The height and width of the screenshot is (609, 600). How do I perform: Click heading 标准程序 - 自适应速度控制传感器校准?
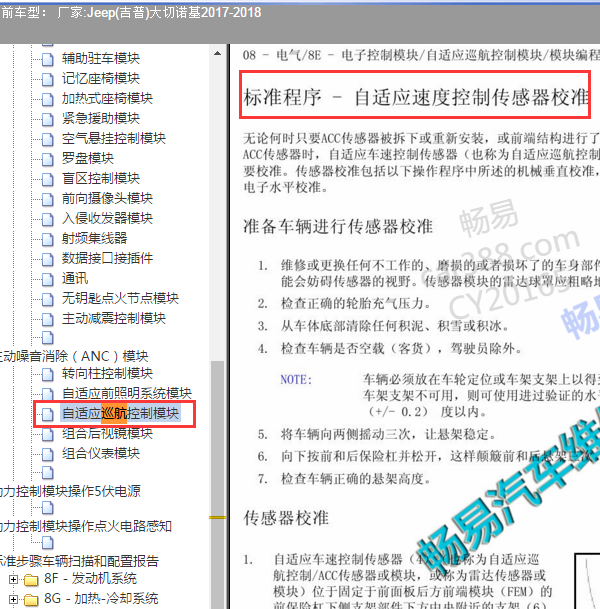pyautogui.click(x=416, y=97)
